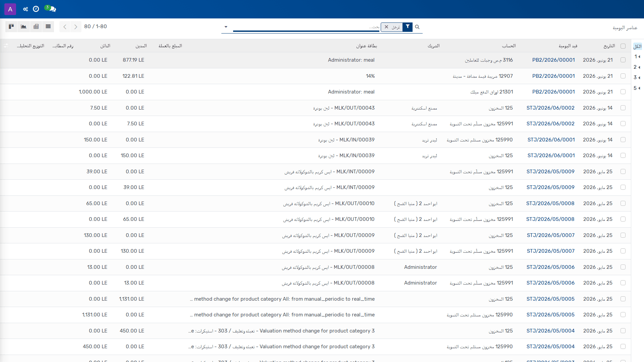644x362 pixels.
Task: Click the search input field
Action: tap(306, 27)
